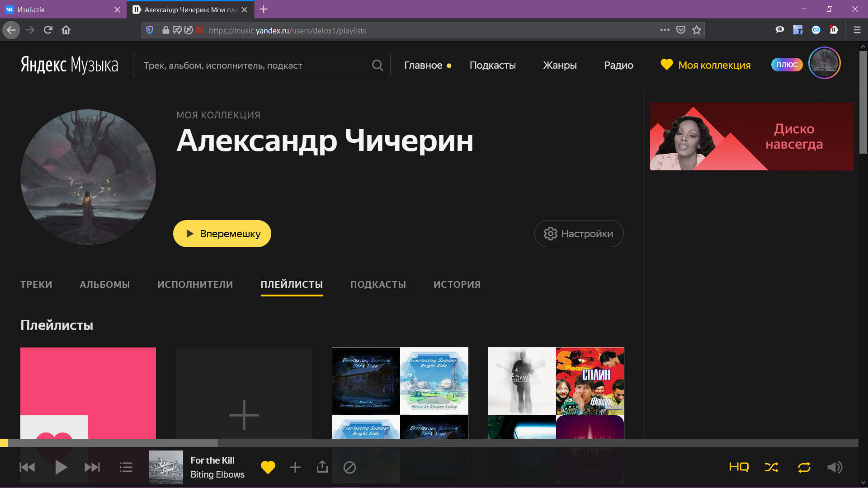Select the ПЛЕЙЛИСТЫ tab
This screenshot has width=868, height=488.
[x=292, y=285]
